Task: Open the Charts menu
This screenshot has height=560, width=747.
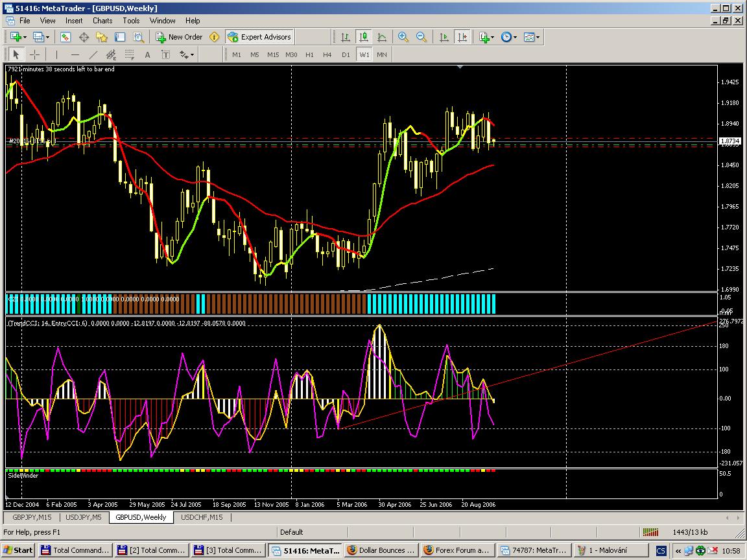Action: click(x=102, y=21)
